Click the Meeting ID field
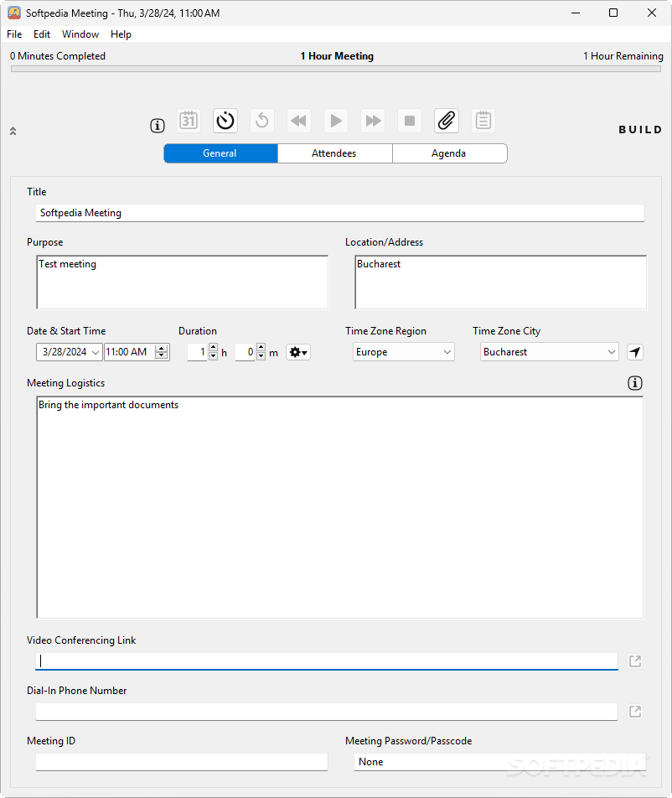The height and width of the screenshot is (798, 672). pos(182,762)
